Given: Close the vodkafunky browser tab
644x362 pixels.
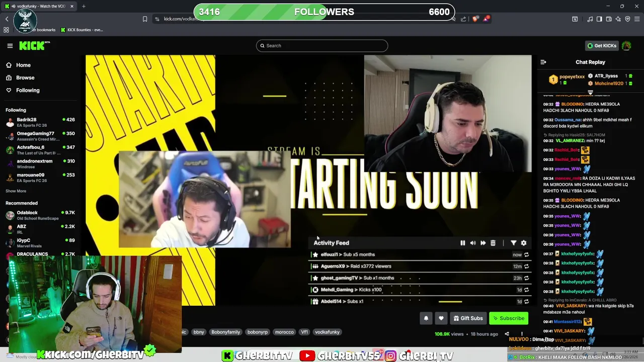Looking at the screenshot, I should coord(71,7).
